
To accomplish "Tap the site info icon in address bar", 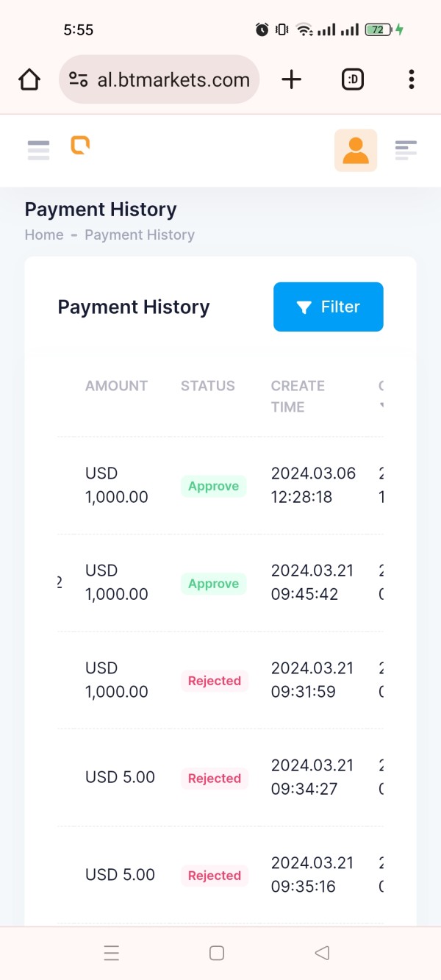I will coord(79,79).
